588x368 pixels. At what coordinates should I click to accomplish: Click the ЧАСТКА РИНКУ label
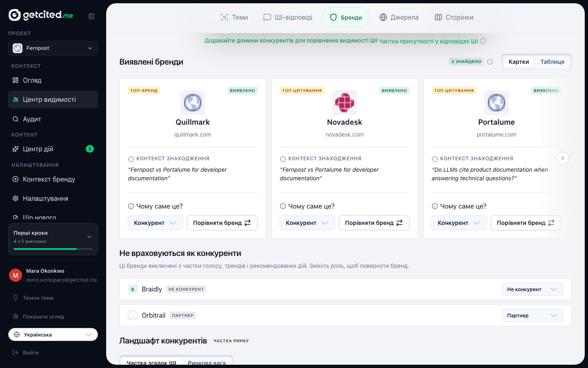[x=231, y=341]
